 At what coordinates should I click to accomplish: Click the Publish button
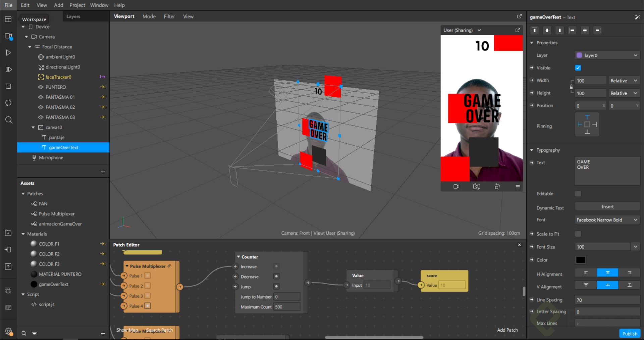click(630, 333)
